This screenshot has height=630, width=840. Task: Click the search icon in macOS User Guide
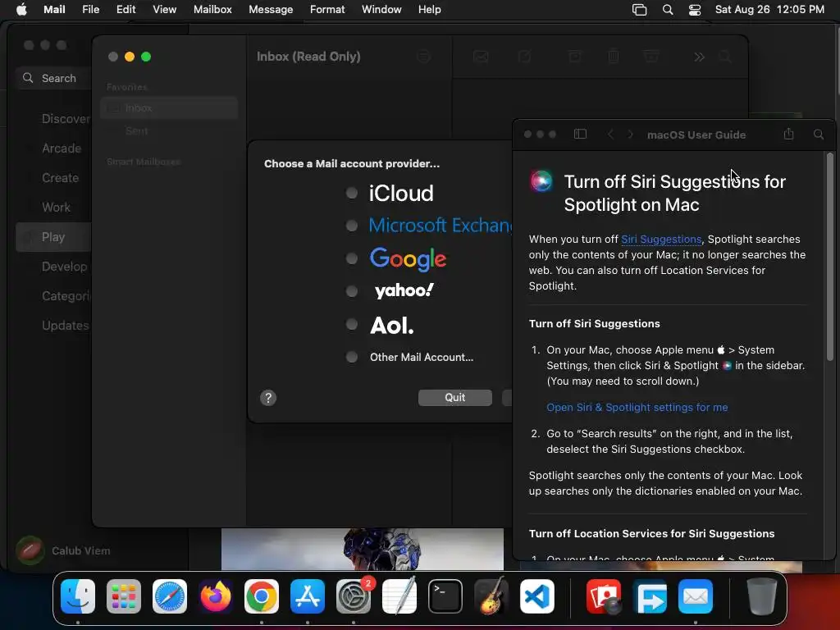pyautogui.click(x=819, y=135)
